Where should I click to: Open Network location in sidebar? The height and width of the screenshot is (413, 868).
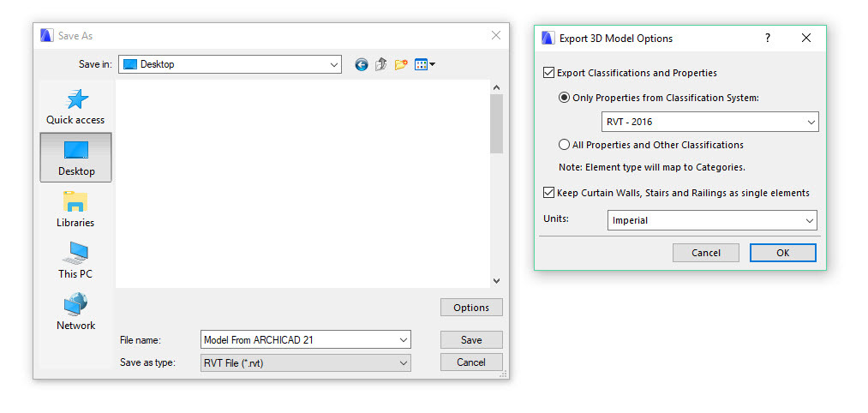(75, 312)
